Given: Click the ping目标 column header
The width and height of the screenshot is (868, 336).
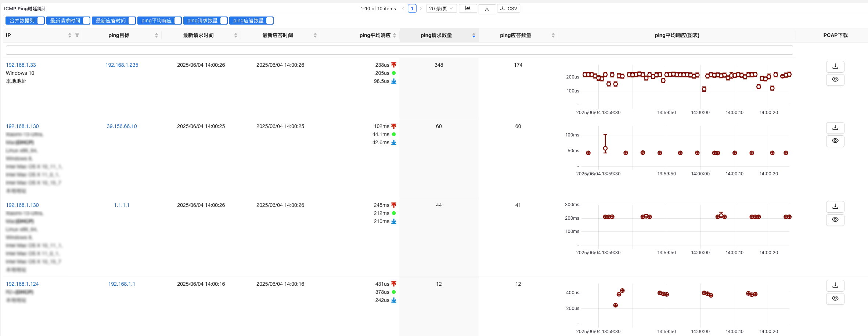Looking at the screenshot, I should 119,35.
